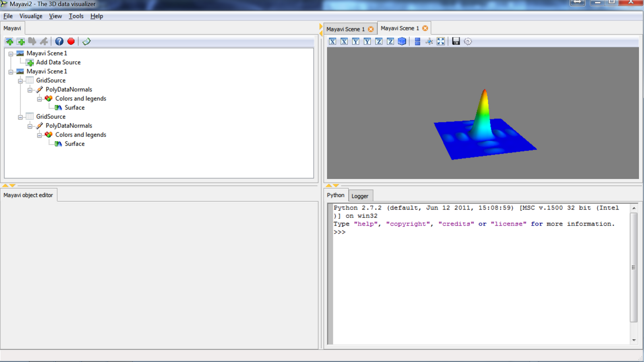Image resolution: width=644 pixels, height=362 pixels.
Task: Close the first Mayavi Scene 1 tab
Action: [x=370, y=29]
